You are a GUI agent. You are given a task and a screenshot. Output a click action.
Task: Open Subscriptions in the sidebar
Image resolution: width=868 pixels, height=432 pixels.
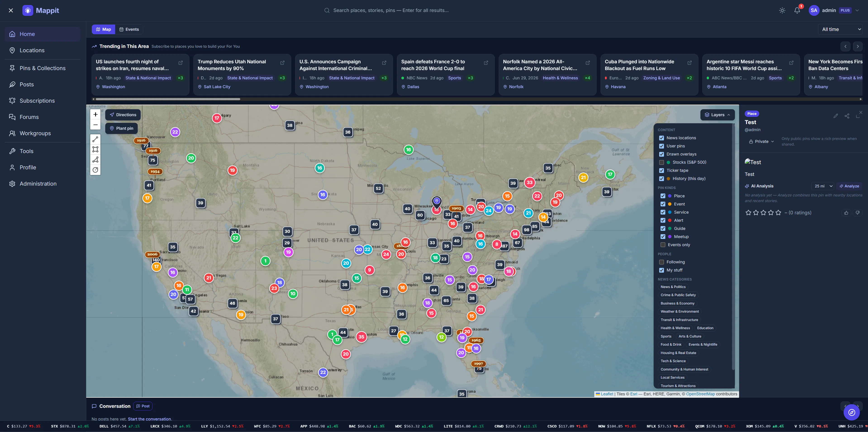(43, 101)
